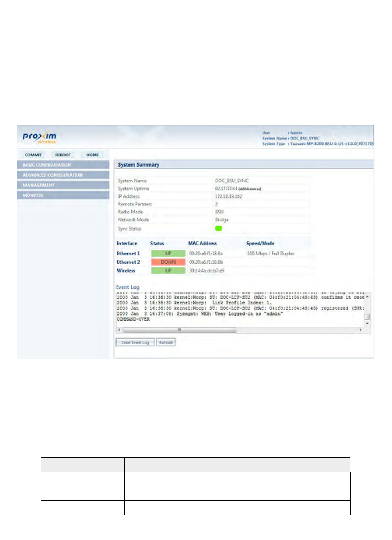Click the System Summary panel header
Image resolution: width=392 pixels, height=540 pixels.
tap(244, 165)
